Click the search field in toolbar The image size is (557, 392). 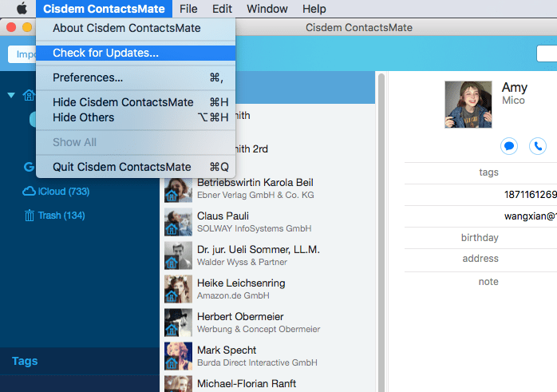[547, 53]
